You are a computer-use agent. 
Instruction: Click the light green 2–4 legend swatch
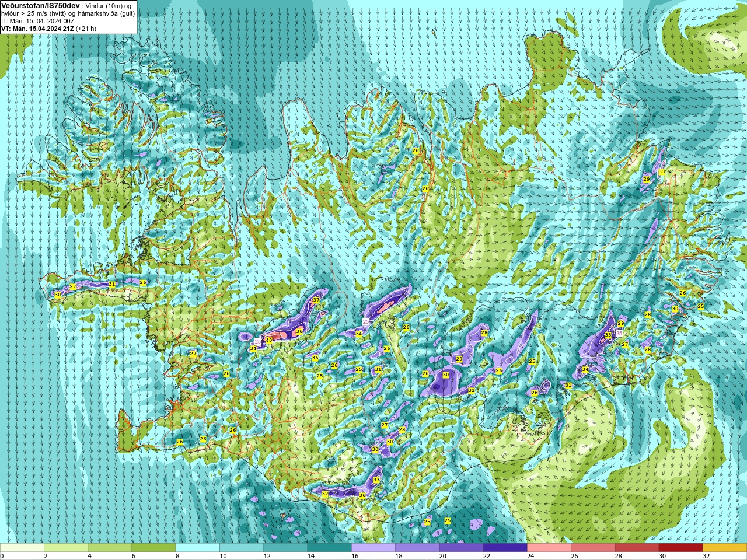pyautogui.click(x=66, y=548)
